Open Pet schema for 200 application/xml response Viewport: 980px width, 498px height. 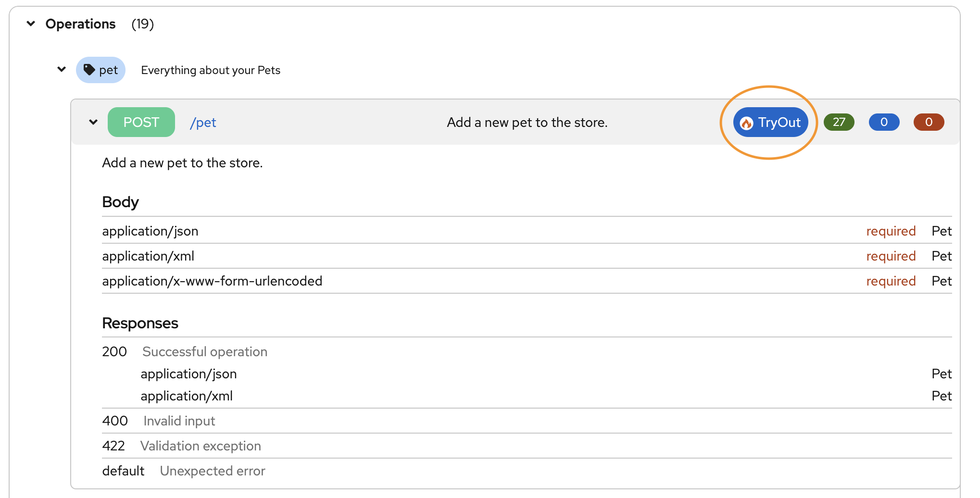click(941, 396)
